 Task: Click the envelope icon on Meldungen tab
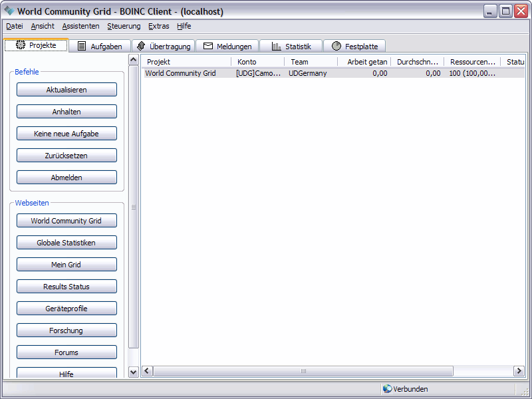click(208, 46)
